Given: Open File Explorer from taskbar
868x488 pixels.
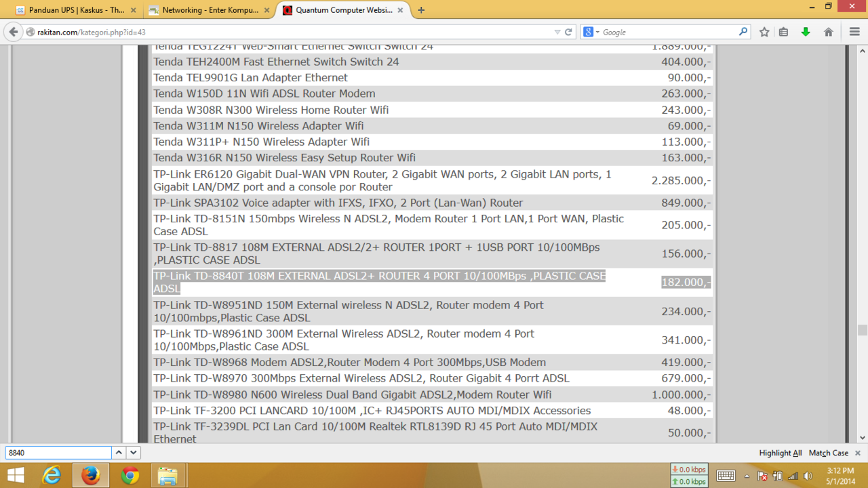Looking at the screenshot, I should (167, 476).
